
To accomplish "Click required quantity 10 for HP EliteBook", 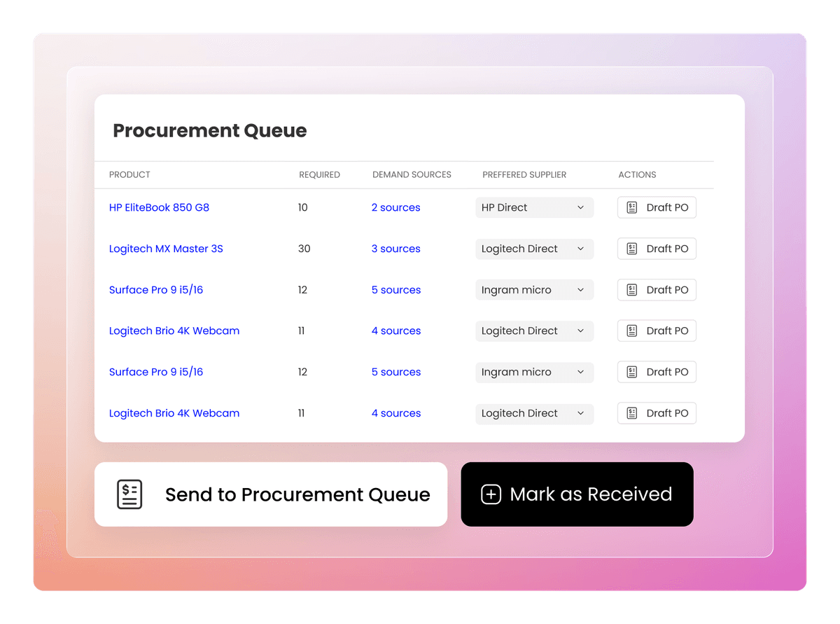I will pyautogui.click(x=302, y=207).
